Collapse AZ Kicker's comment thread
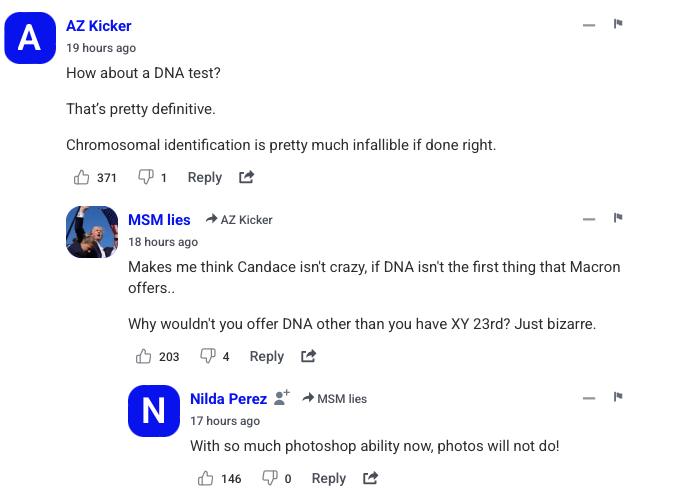Image resolution: width=686 pixels, height=497 pixels. point(589,25)
